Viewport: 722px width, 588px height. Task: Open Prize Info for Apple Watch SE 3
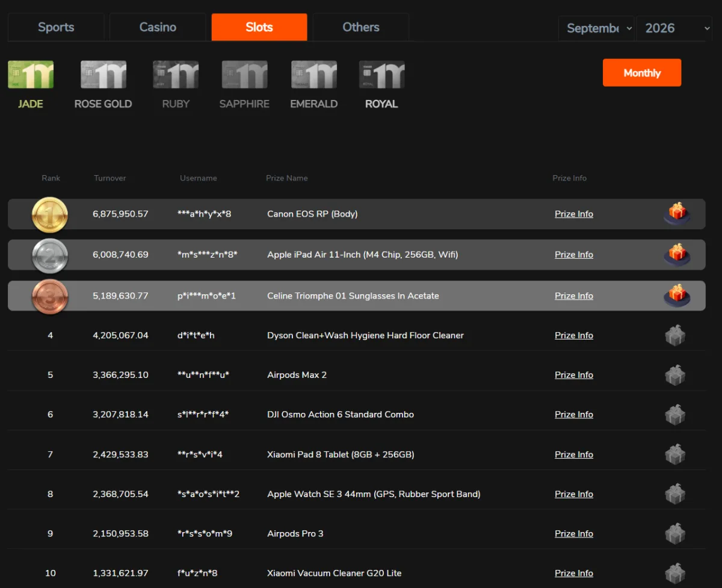click(574, 494)
